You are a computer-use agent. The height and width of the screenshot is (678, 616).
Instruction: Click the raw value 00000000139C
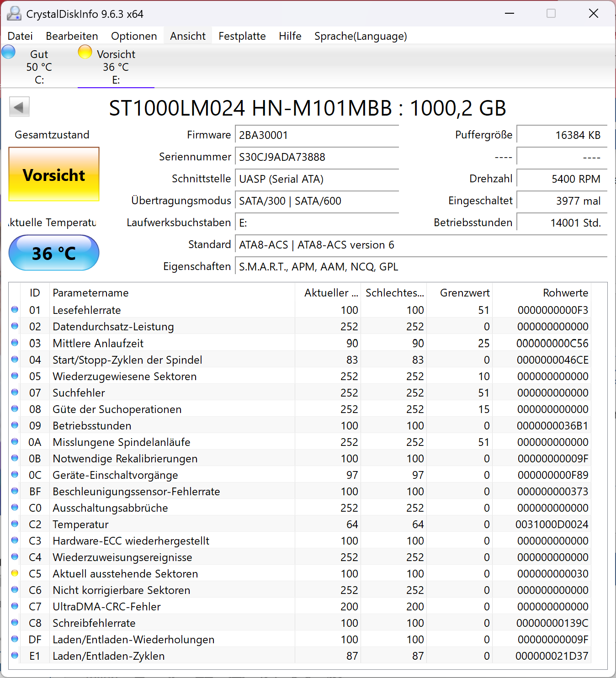tap(552, 623)
